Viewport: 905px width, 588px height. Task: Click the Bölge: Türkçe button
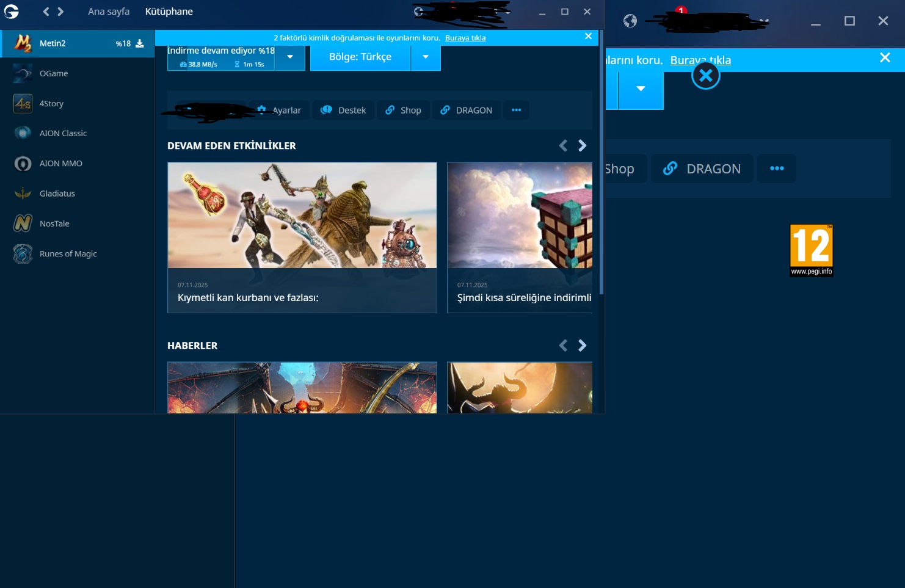click(360, 57)
